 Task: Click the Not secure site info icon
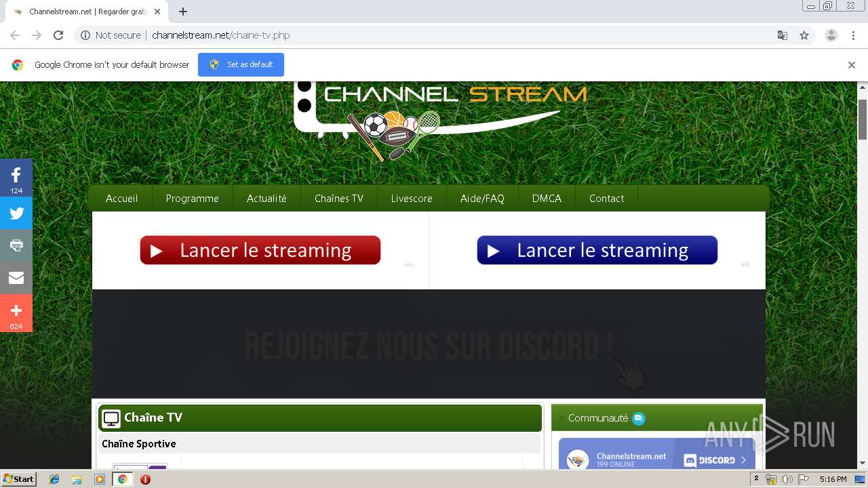pyautogui.click(x=85, y=35)
